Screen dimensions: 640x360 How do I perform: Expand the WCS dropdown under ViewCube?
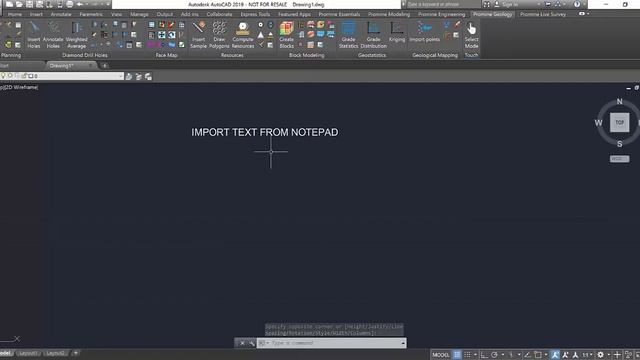[620, 159]
